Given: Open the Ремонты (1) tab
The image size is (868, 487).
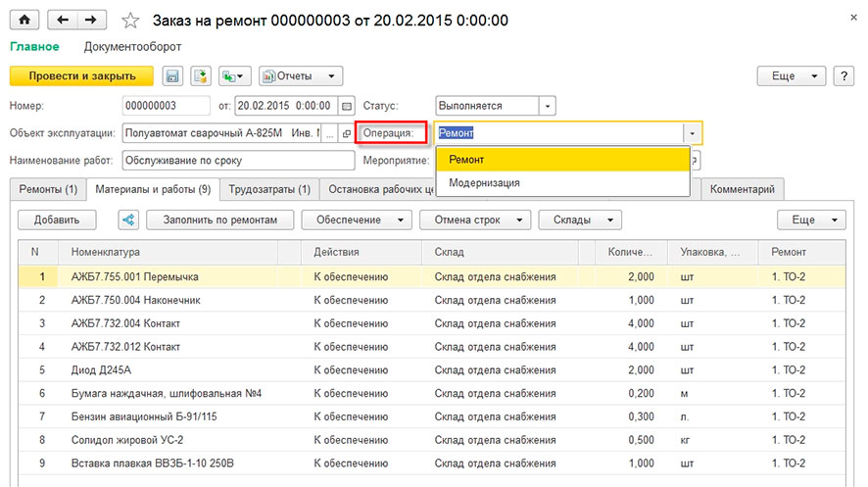Looking at the screenshot, I should click(x=48, y=189).
